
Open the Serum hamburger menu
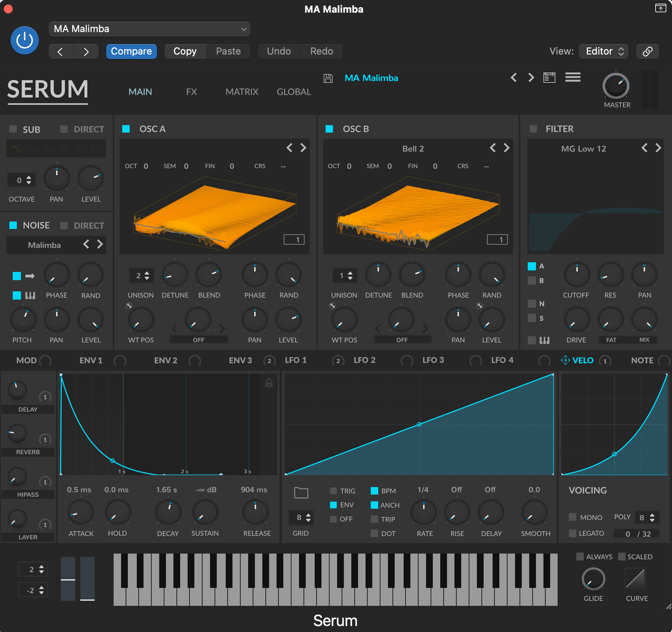coord(573,77)
